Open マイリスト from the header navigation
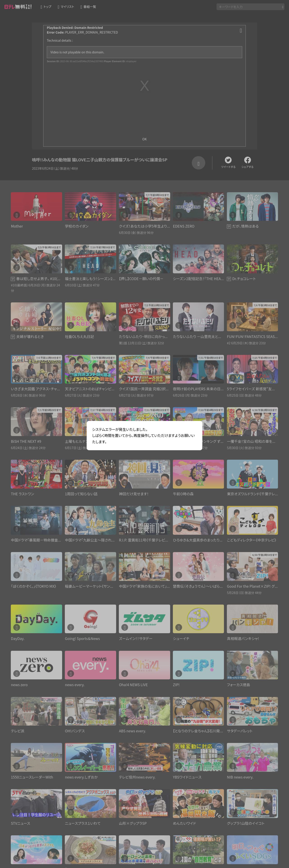Screen dimensions: 289x868 (x=65, y=7)
